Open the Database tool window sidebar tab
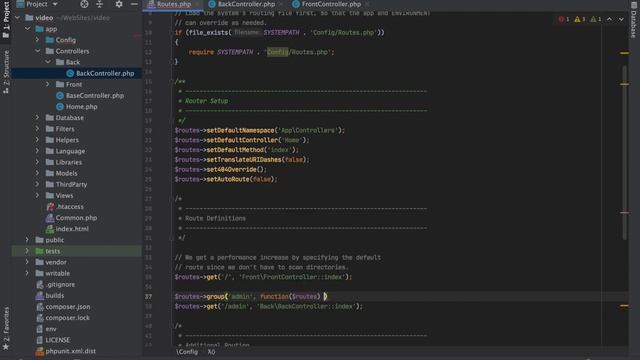 point(633,20)
